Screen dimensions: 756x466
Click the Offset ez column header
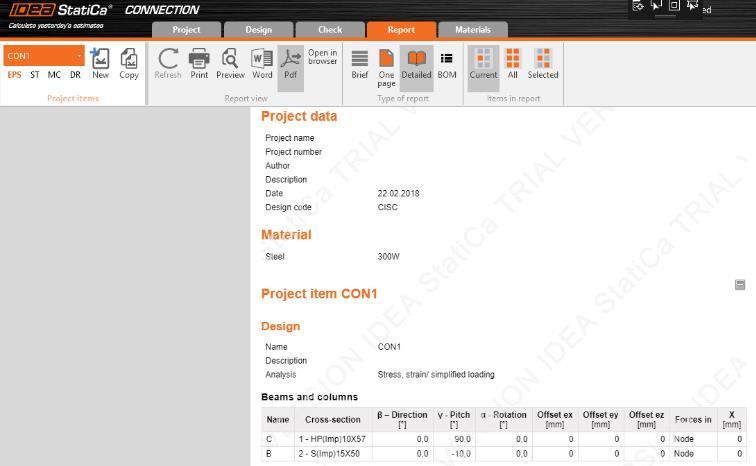(646, 419)
